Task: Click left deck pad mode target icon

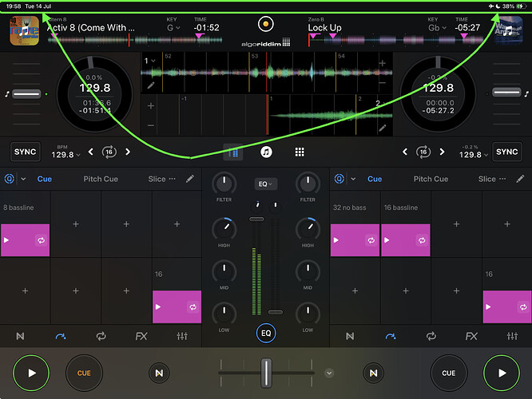Action: tap(9, 179)
